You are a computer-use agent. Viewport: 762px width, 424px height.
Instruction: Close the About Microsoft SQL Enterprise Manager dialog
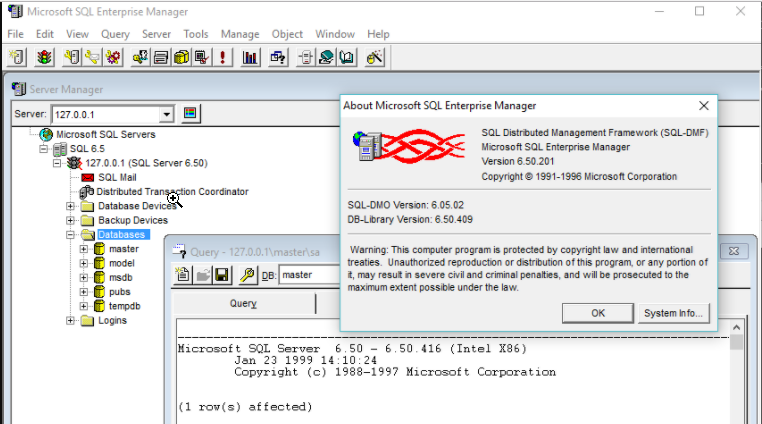pos(704,106)
